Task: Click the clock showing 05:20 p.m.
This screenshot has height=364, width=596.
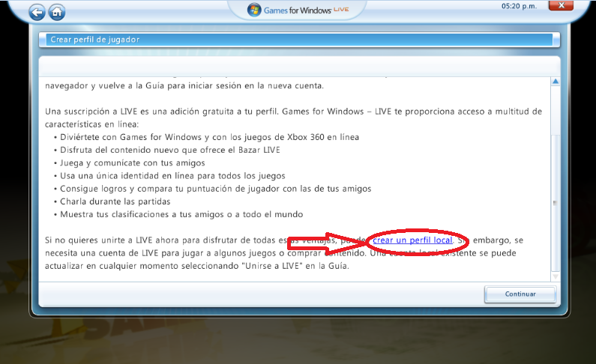Action: [x=519, y=6]
